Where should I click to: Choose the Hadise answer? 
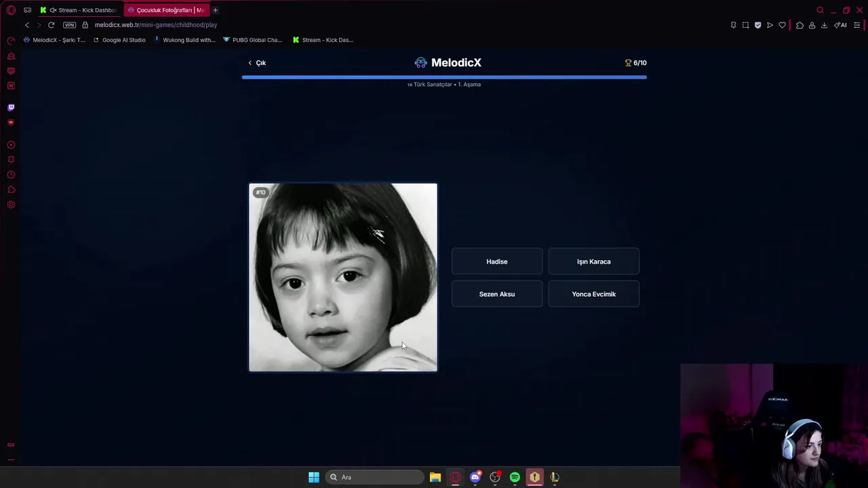click(x=497, y=262)
